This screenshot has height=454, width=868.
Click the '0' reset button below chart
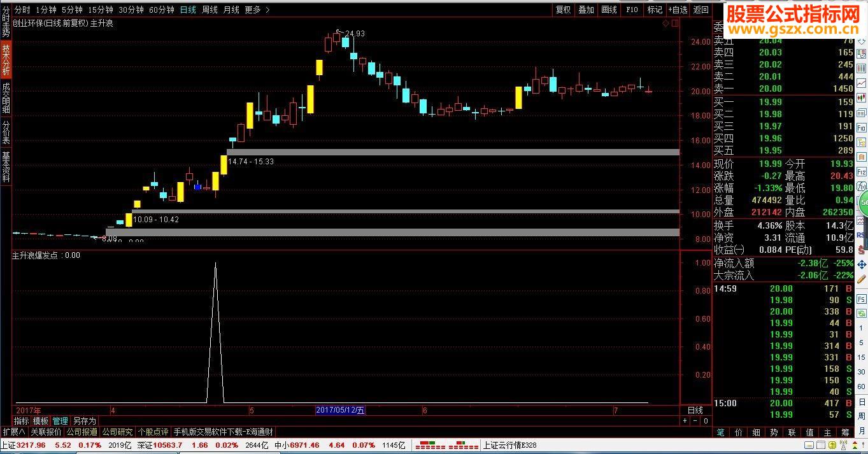[705, 421]
